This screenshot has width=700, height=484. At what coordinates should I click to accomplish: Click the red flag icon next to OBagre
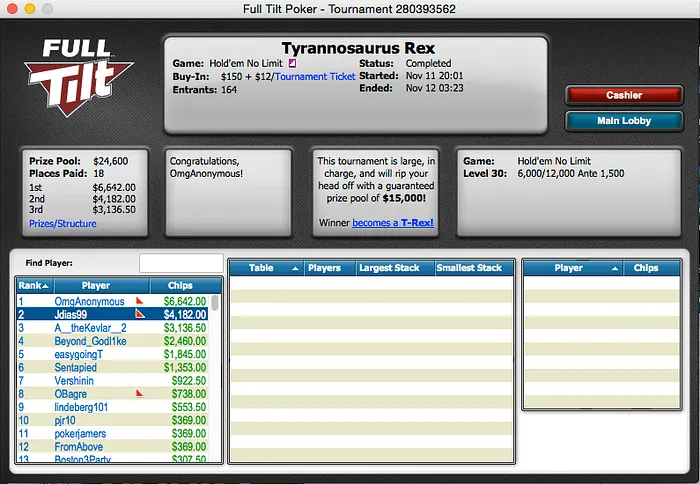tap(140, 394)
